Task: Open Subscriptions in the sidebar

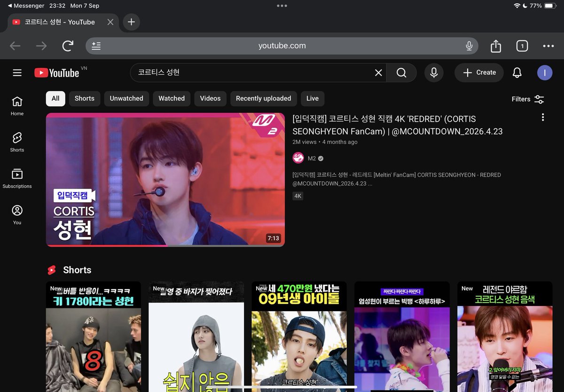Action: click(x=17, y=179)
